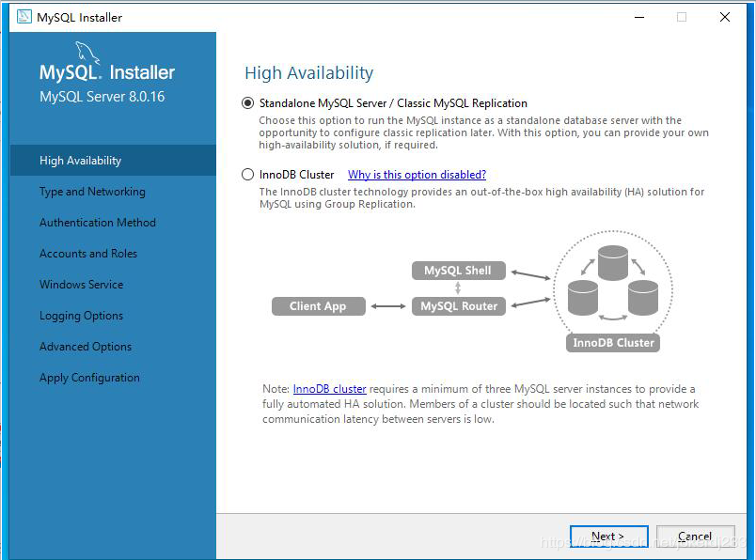The width and height of the screenshot is (756, 560).
Task: Minimize the MySQL Installer window
Action: 639,17
